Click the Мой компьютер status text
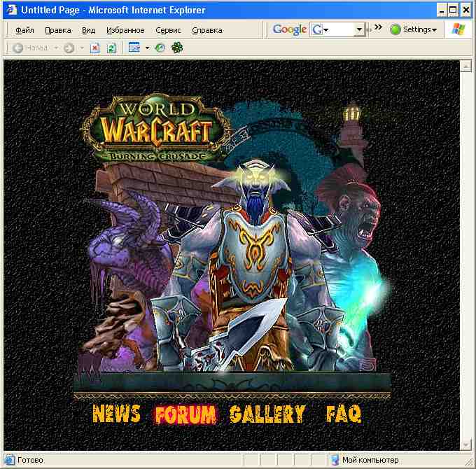Image resolution: width=476 pixels, height=469 pixels. [x=370, y=460]
